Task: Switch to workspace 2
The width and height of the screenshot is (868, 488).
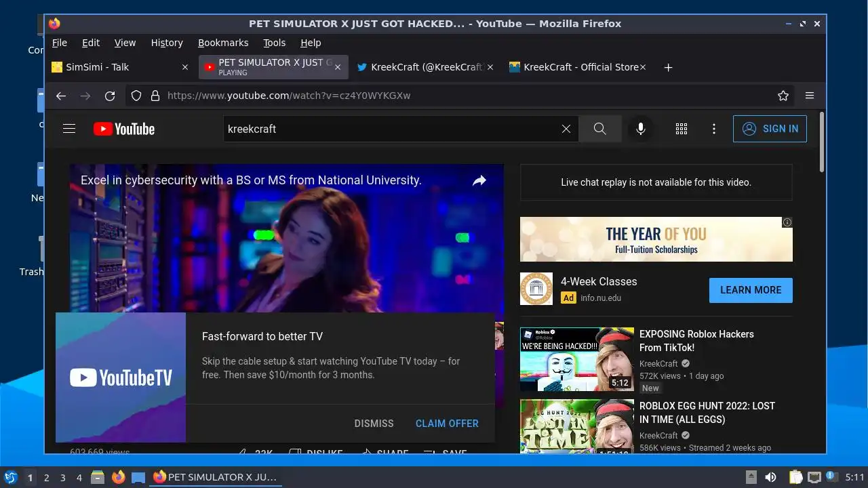Action: [x=46, y=477]
